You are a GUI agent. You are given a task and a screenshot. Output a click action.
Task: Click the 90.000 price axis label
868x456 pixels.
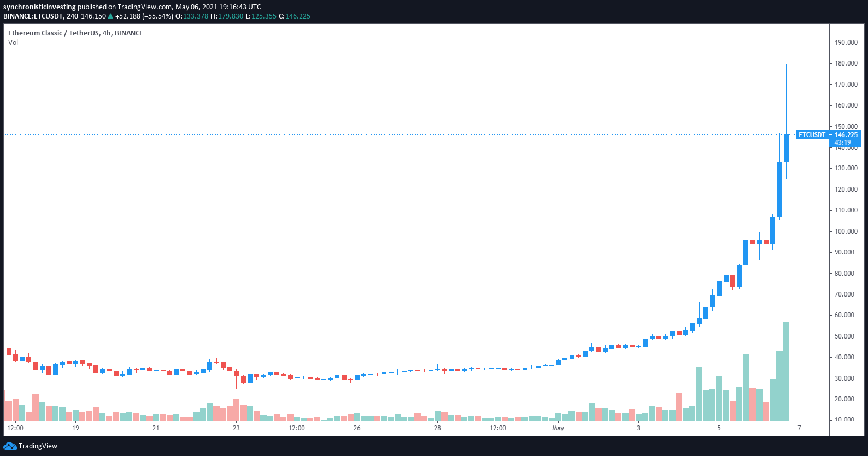(844, 252)
